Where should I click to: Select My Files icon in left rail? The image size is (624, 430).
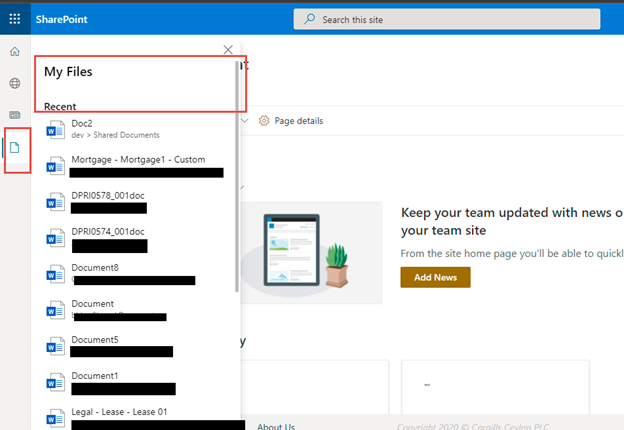pos(15,148)
